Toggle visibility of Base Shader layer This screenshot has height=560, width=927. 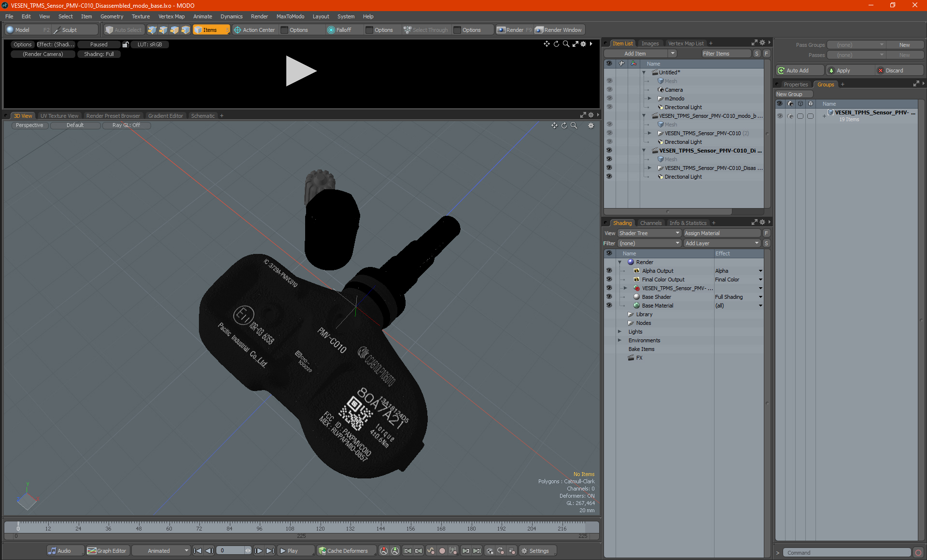pos(609,297)
